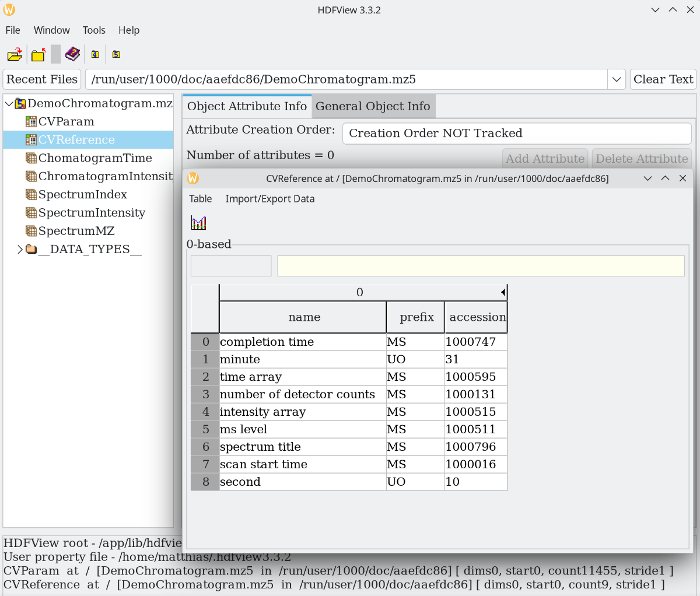Select the SpectrumIntensity dataset icon

[x=31, y=213]
